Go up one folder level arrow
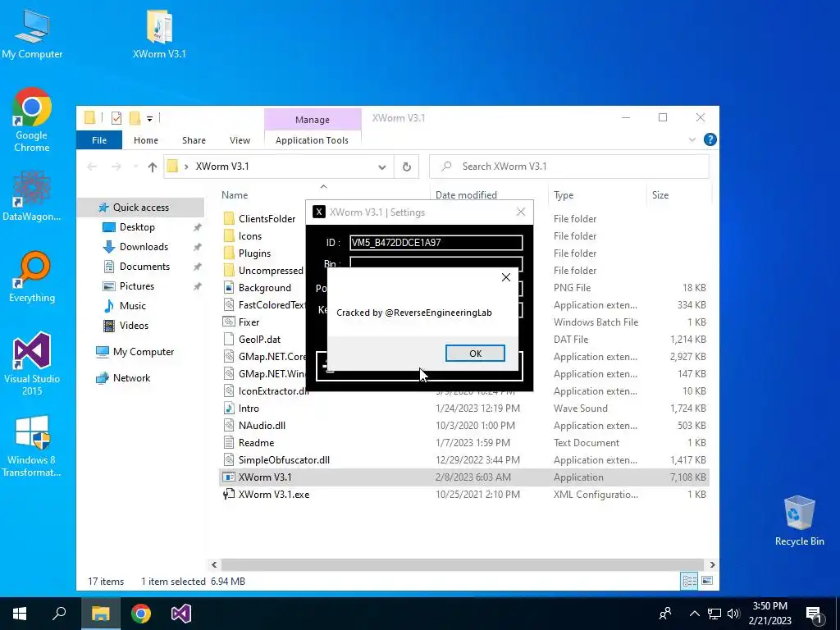Screen dimensions: 840x630 tap(152, 167)
